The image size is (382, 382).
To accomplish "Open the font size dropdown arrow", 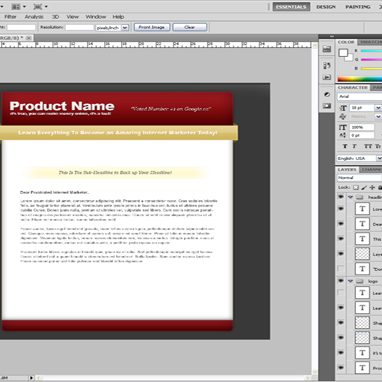I will tap(378, 108).
